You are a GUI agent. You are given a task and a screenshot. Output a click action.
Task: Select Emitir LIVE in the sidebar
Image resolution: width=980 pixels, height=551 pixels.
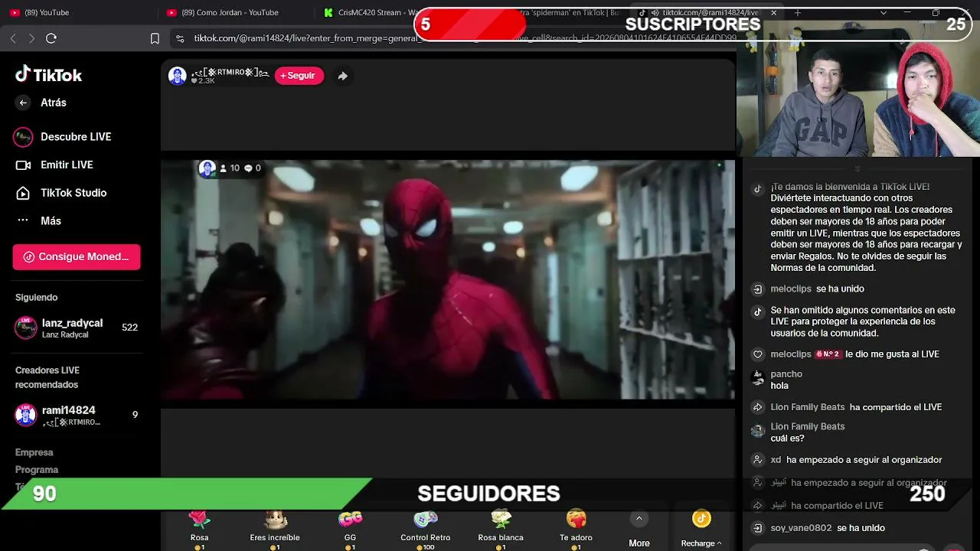pos(54,165)
